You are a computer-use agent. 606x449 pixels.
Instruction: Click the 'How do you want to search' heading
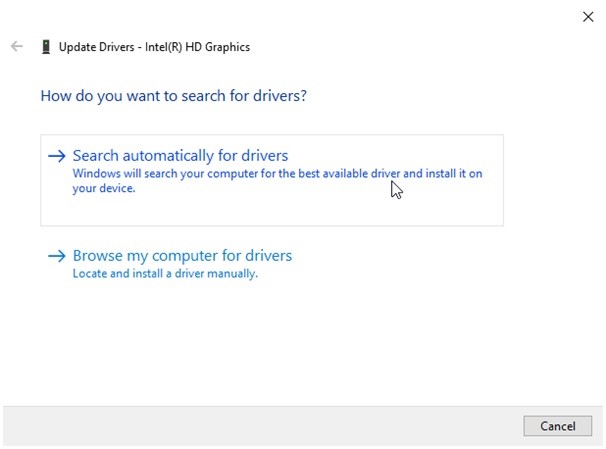tap(173, 97)
